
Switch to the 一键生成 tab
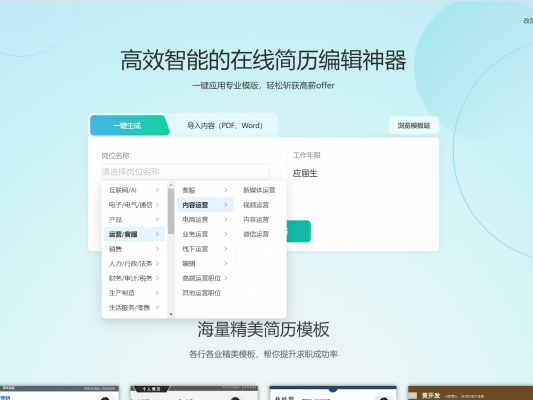click(x=129, y=125)
